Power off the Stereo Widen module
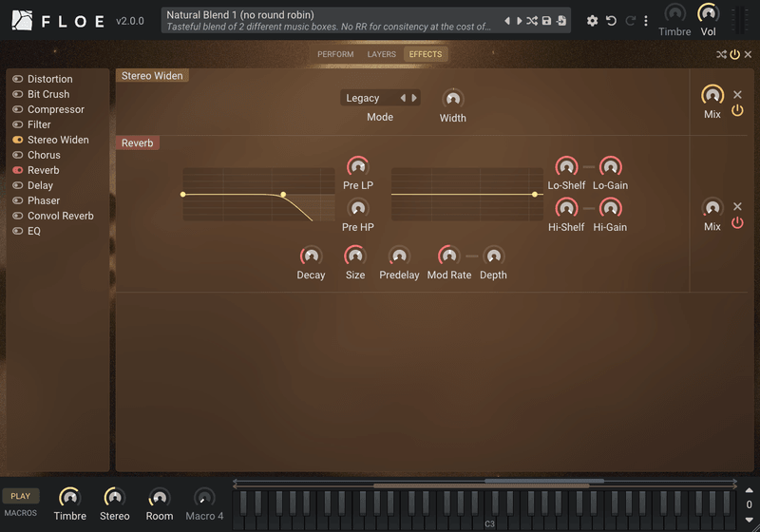The width and height of the screenshot is (760, 532). [737, 110]
